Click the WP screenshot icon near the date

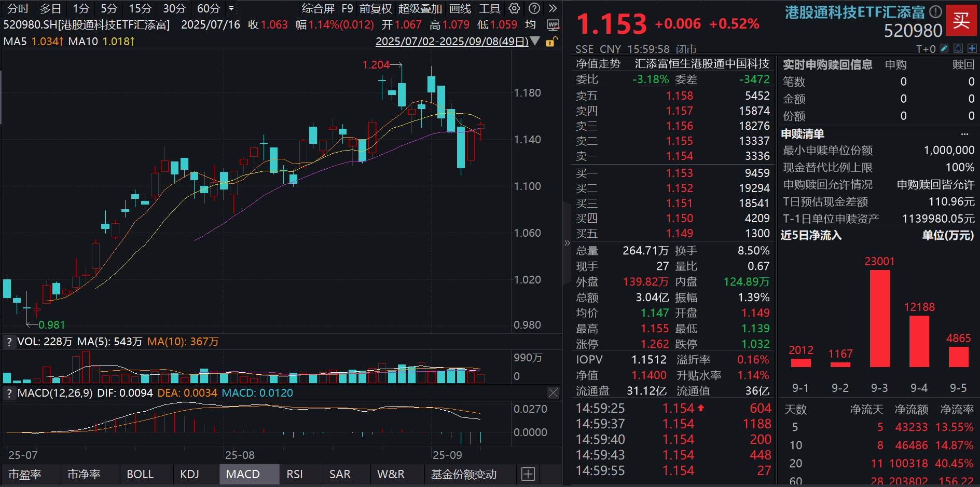pyautogui.click(x=553, y=24)
